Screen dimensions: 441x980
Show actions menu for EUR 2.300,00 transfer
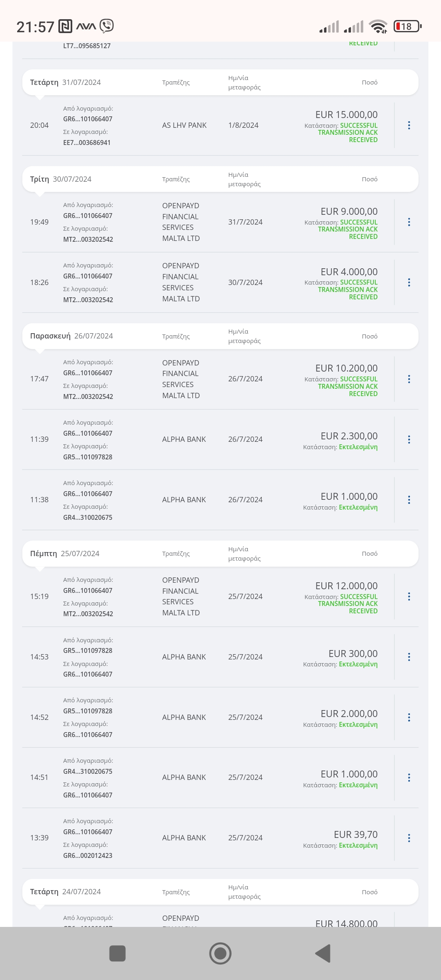tap(409, 439)
